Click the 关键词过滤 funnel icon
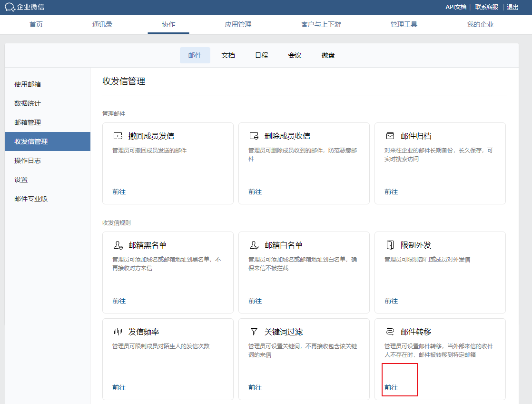The height and width of the screenshot is (404, 532). [x=254, y=332]
